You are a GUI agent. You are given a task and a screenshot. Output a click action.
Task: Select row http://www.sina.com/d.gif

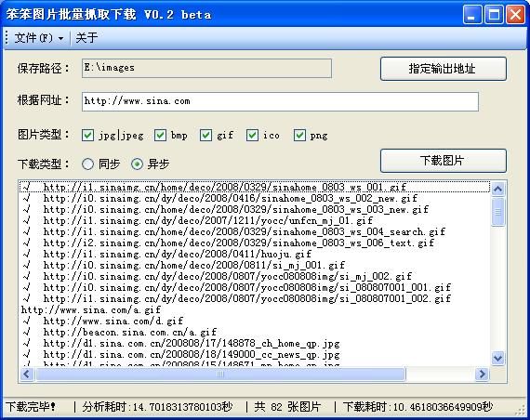click(255, 321)
